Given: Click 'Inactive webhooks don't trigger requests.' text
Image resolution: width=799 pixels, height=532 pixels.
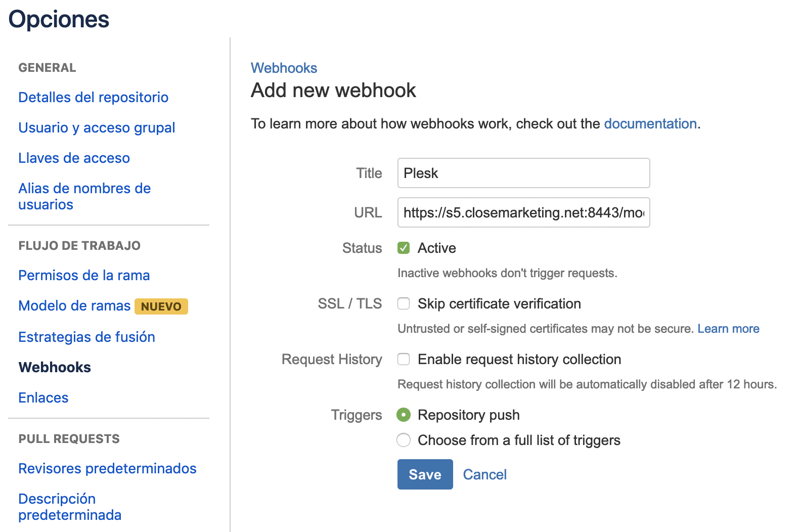Looking at the screenshot, I should click(507, 273).
